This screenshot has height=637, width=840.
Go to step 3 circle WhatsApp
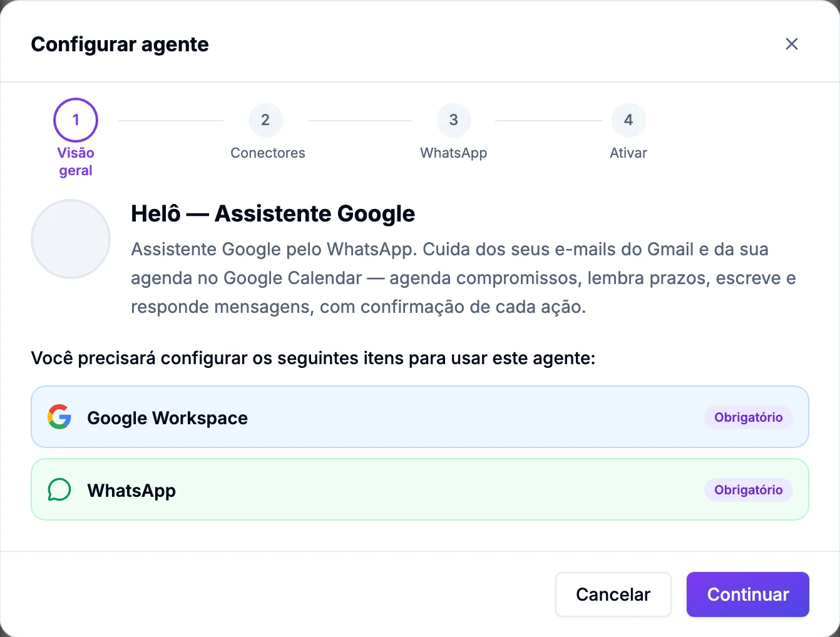pos(454,120)
